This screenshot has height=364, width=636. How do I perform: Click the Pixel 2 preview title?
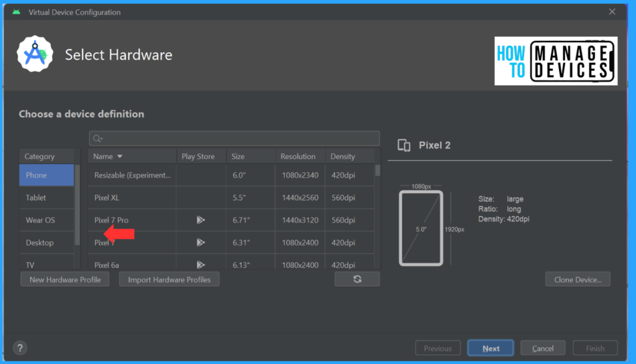coord(434,145)
